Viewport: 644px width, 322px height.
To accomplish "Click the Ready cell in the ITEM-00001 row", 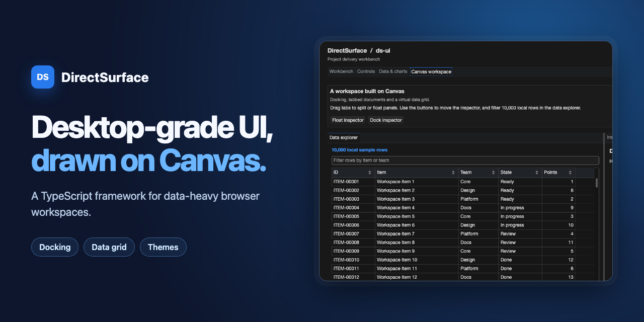I will tap(520, 182).
